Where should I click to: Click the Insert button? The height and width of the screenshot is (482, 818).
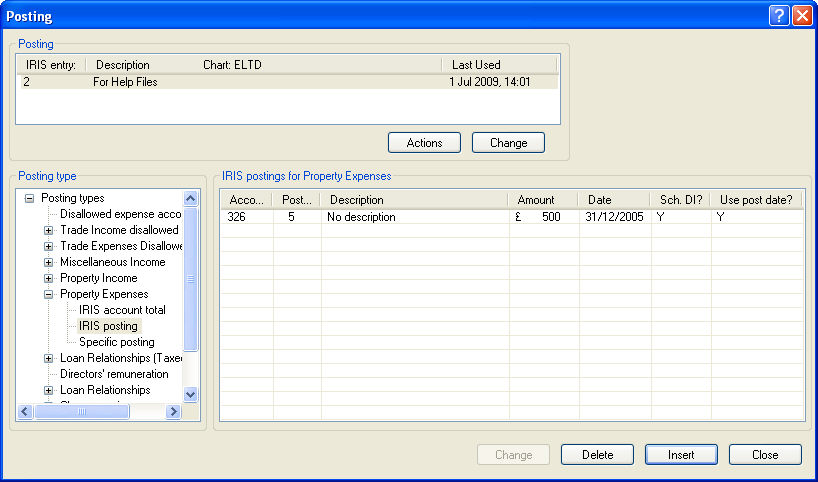pos(681,455)
